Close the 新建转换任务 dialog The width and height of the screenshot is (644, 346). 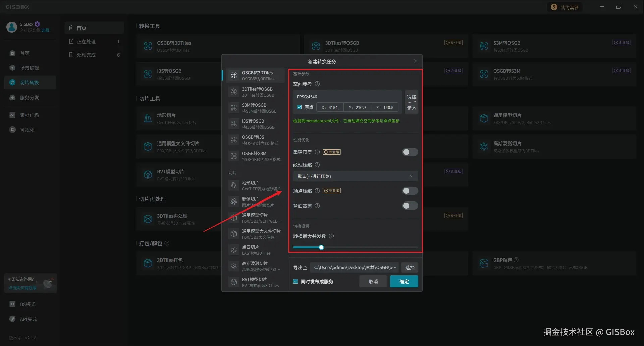(416, 61)
